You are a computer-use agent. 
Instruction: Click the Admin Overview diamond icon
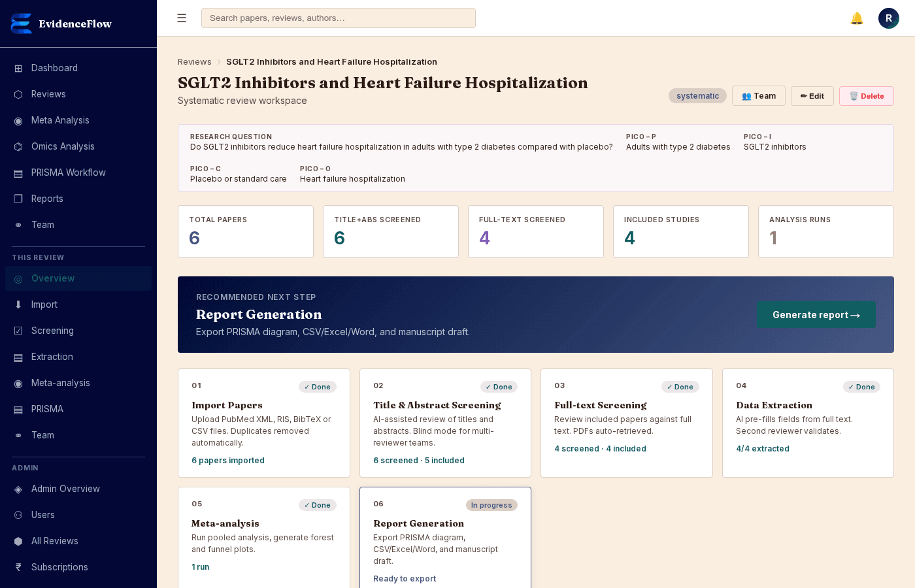tap(18, 489)
